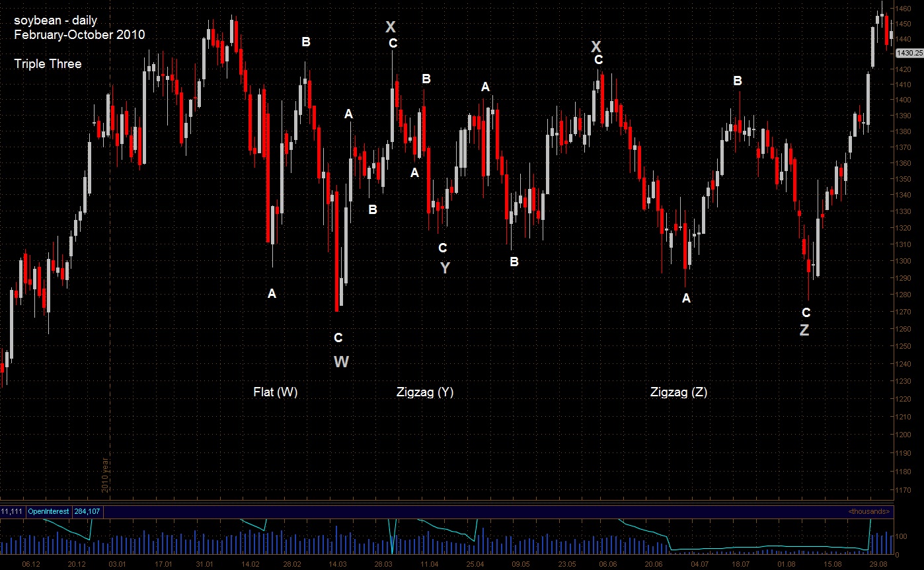Click the gray "Y" wave marker
This screenshot has width=924, height=570.
[445, 268]
